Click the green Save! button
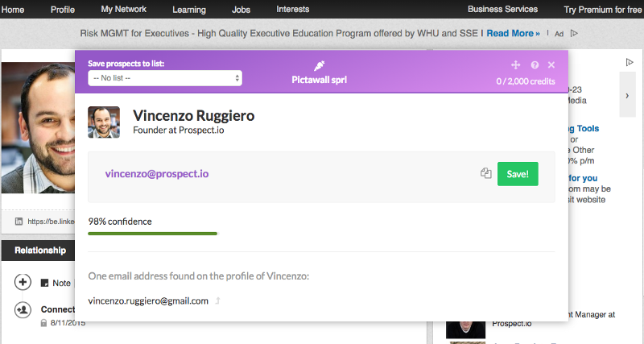This screenshot has width=644, height=344. point(518,174)
